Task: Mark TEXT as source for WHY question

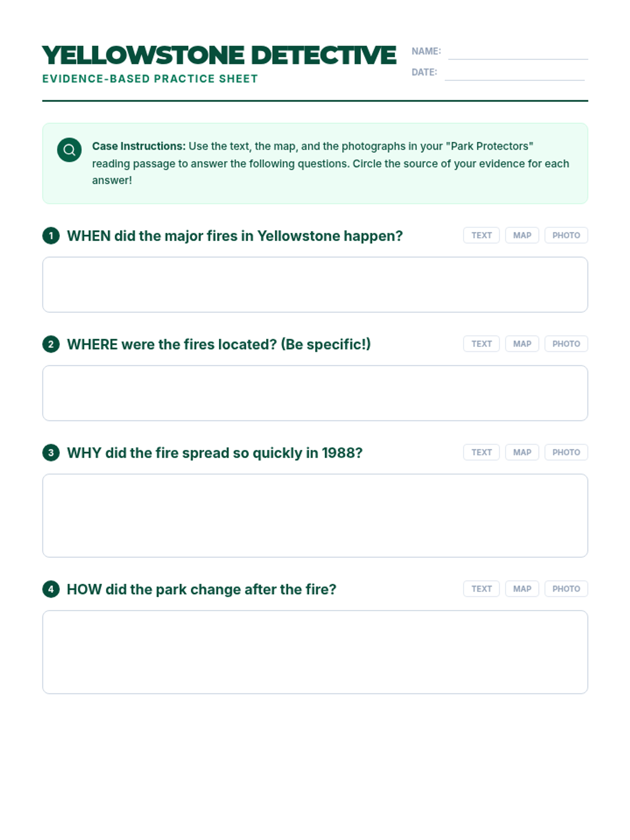Action: click(x=481, y=452)
